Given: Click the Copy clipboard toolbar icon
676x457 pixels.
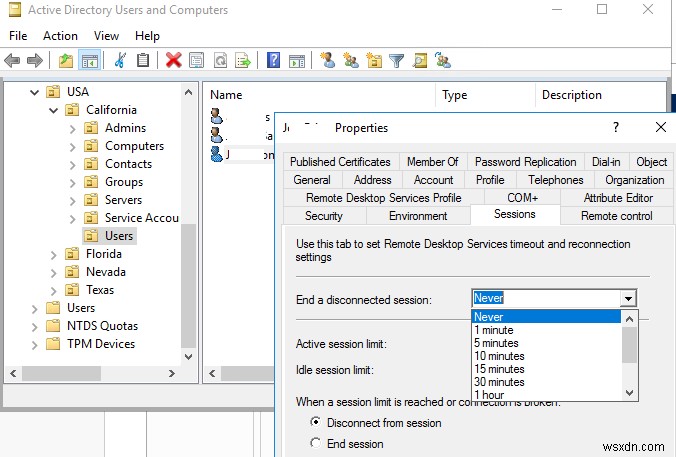Looking at the screenshot, I should coord(143,60).
